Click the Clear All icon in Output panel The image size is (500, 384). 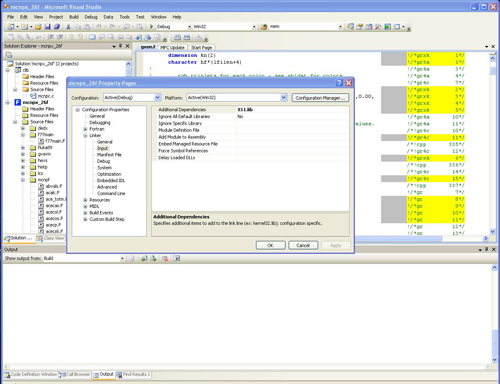point(165,258)
